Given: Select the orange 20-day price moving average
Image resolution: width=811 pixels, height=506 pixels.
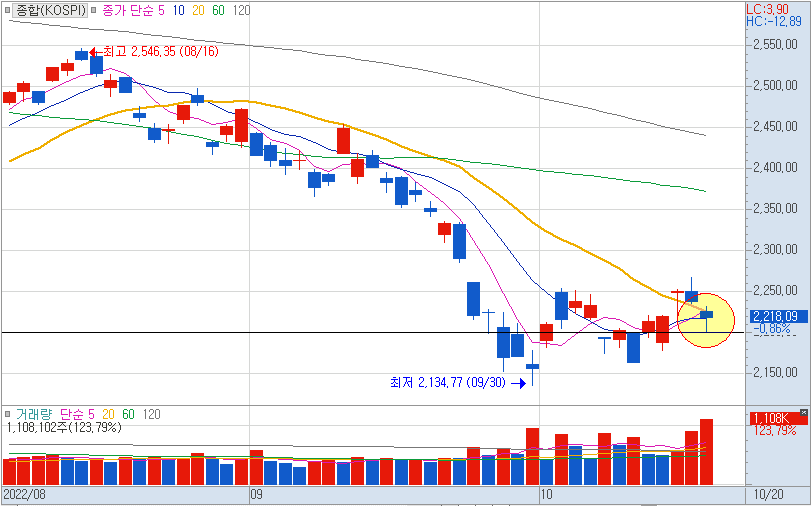Looking at the screenshot, I should [199, 10].
